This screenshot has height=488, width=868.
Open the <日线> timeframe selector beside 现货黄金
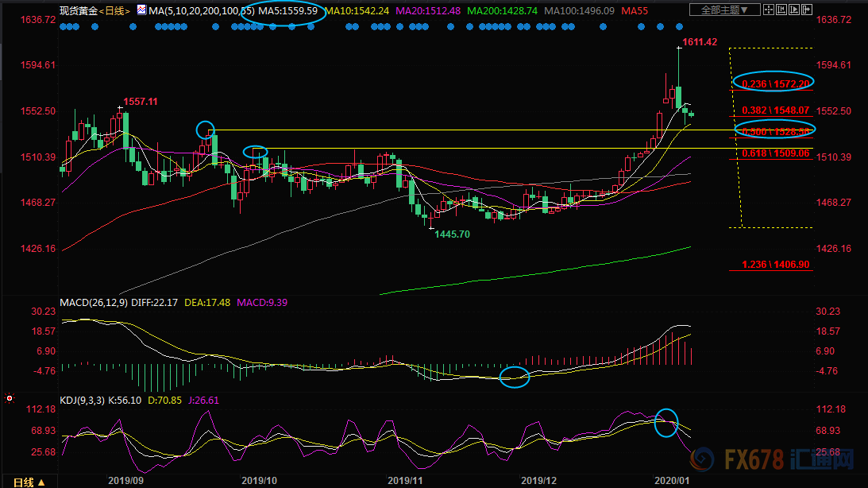point(114,10)
